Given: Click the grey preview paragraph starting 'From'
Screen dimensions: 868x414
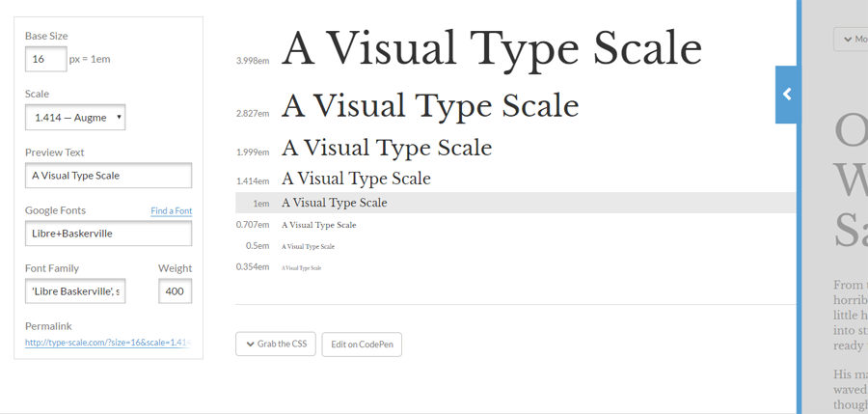Looking at the screenshot, I should click(x=850, y=316).
